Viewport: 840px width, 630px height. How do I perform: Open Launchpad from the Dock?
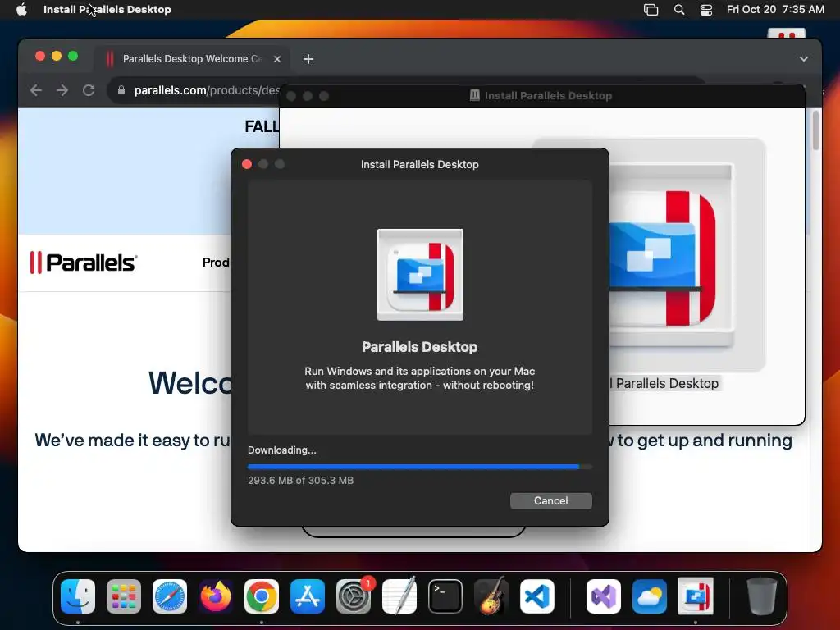coord(124,596)
